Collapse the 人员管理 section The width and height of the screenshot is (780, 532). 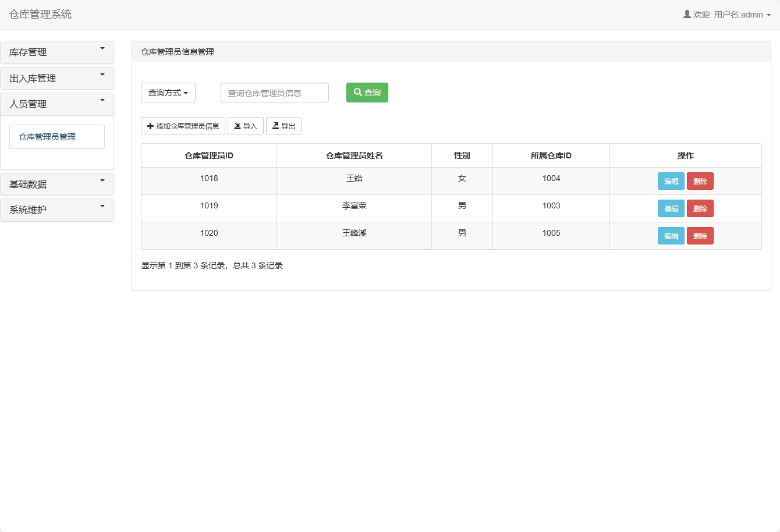[x=57, y=104]
